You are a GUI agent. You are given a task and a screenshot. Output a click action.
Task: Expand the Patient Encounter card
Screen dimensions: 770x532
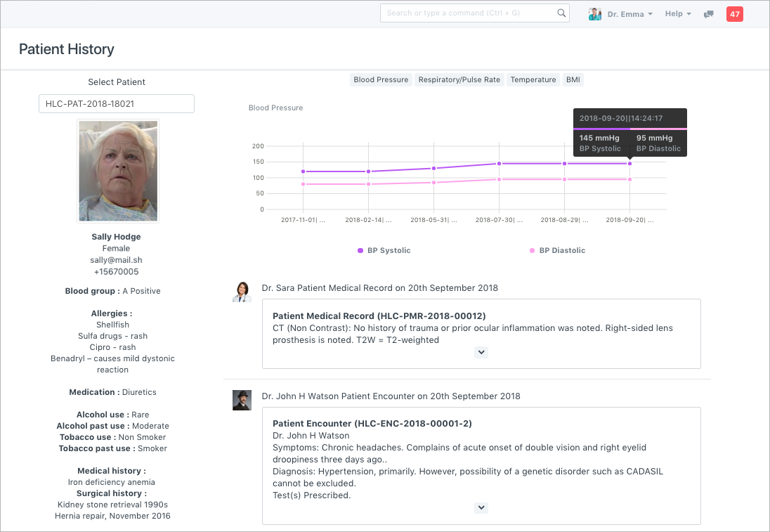pos(481,508)
